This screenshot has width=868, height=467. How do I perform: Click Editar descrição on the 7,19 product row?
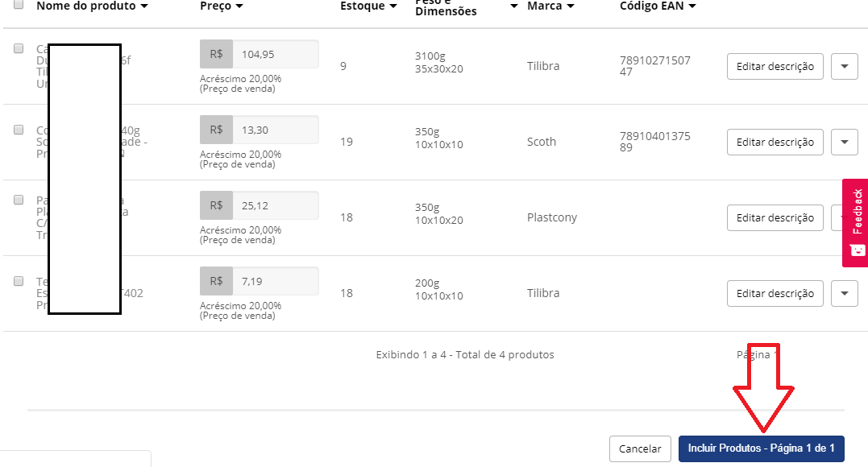[x=775, y=293]
